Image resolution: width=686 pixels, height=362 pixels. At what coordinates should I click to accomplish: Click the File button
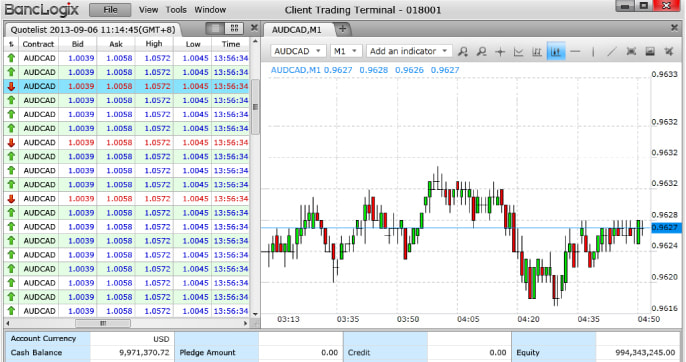pyautogui.click(x=110, y=10)
